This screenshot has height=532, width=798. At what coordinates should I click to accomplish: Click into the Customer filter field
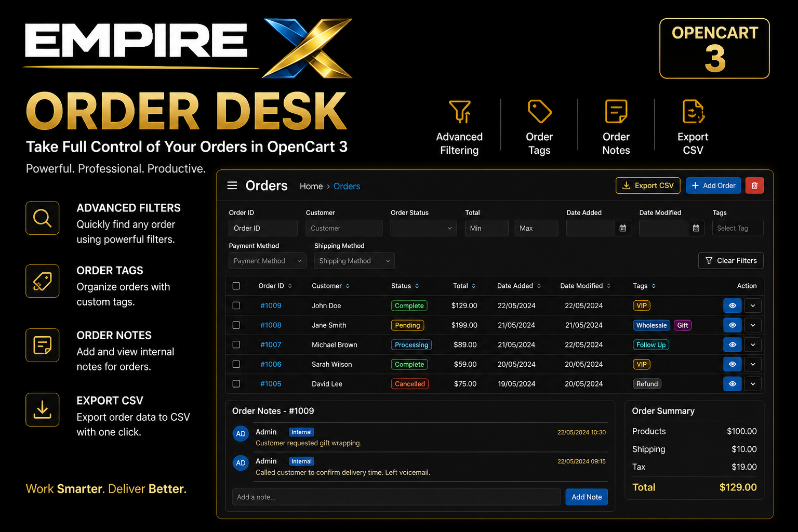344,228
